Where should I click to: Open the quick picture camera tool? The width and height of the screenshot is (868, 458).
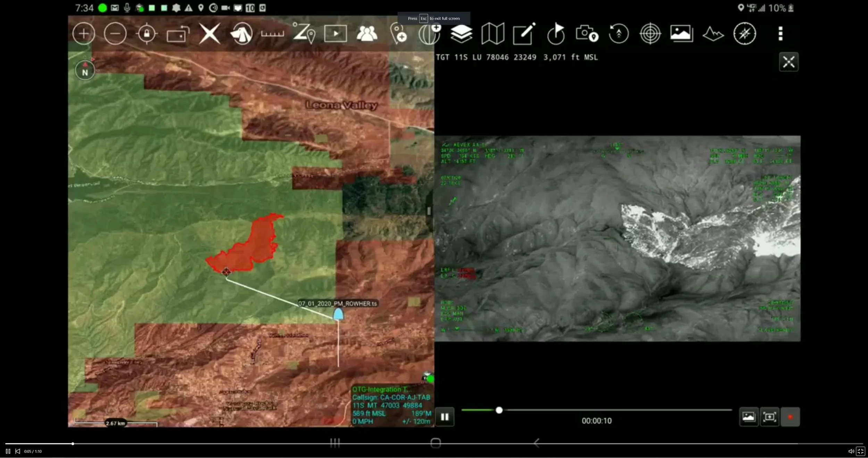point(587,34)
